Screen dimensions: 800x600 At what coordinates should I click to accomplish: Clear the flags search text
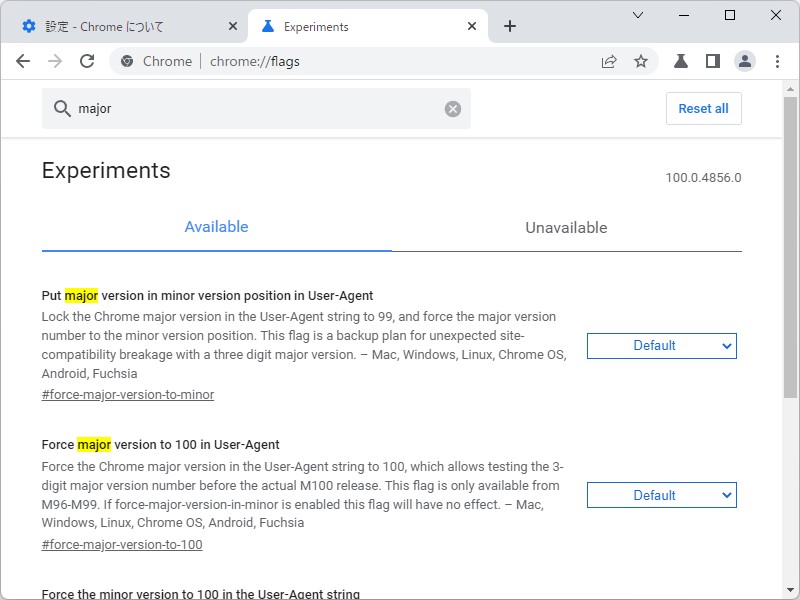pos(453,109)
